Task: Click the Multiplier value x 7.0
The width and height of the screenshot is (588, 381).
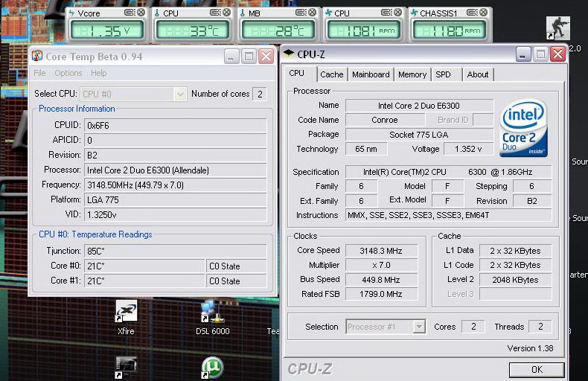Action: pos(381,265)
